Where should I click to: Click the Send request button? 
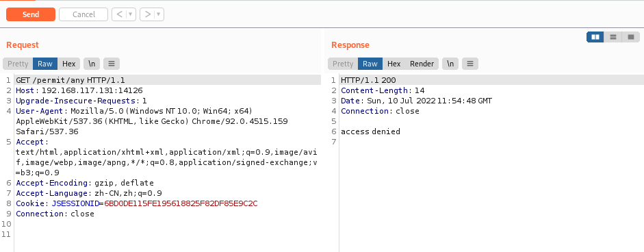pos(31,14)
